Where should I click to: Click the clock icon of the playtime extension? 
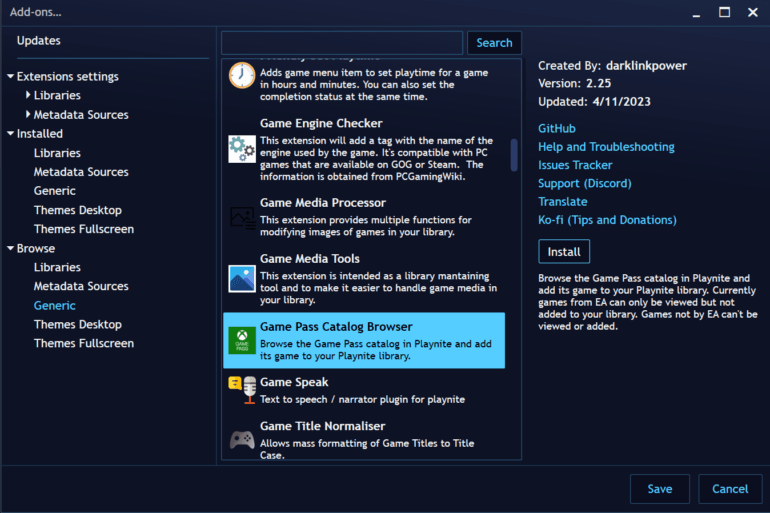point(242,76)
